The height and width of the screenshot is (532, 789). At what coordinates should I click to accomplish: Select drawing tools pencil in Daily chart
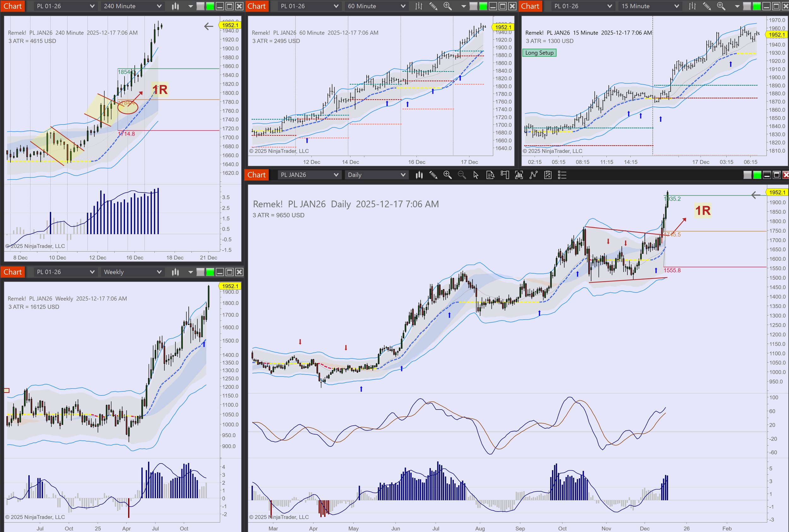pos(433,175)
